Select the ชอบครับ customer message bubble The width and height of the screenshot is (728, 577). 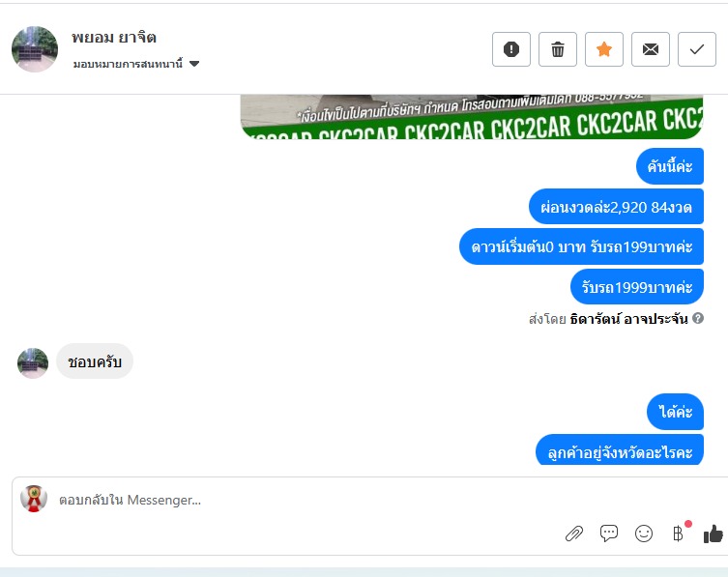(95, 361)
